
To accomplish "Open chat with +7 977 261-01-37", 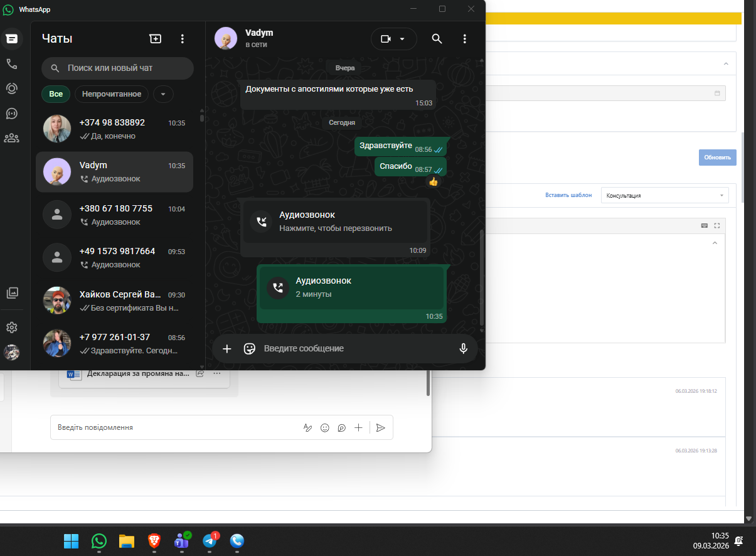I will [114, 343].
